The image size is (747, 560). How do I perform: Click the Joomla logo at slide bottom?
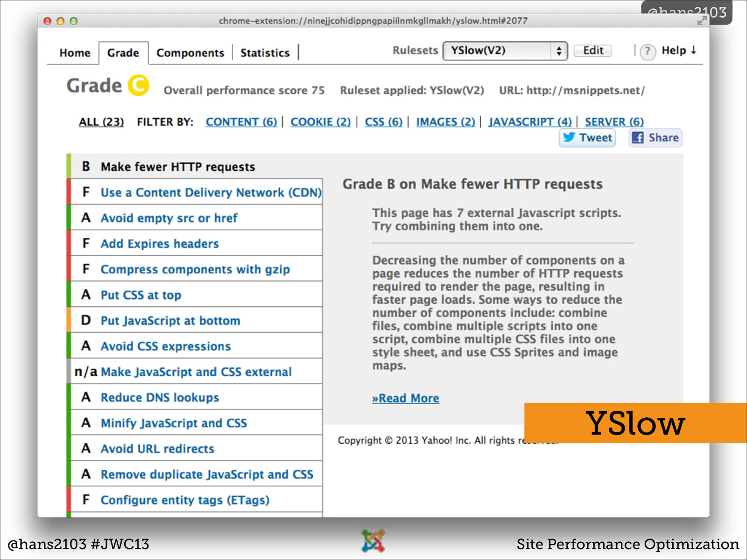click(373, 541)
